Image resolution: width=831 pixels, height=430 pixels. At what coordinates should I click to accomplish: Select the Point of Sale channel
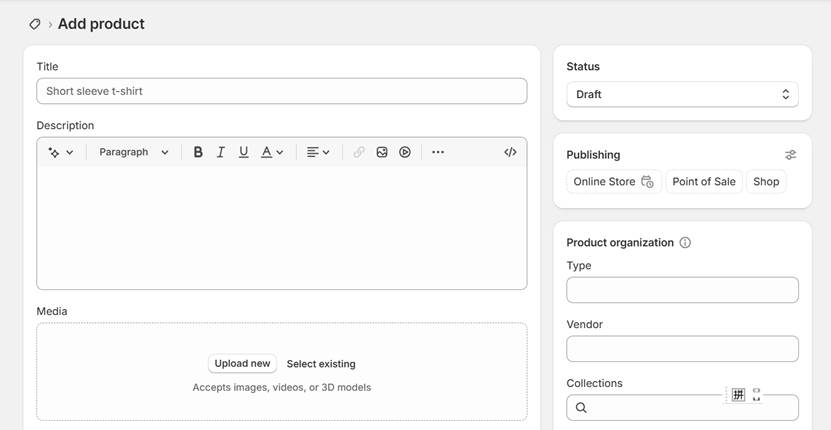pyautogui.click(x=704, y=181)
